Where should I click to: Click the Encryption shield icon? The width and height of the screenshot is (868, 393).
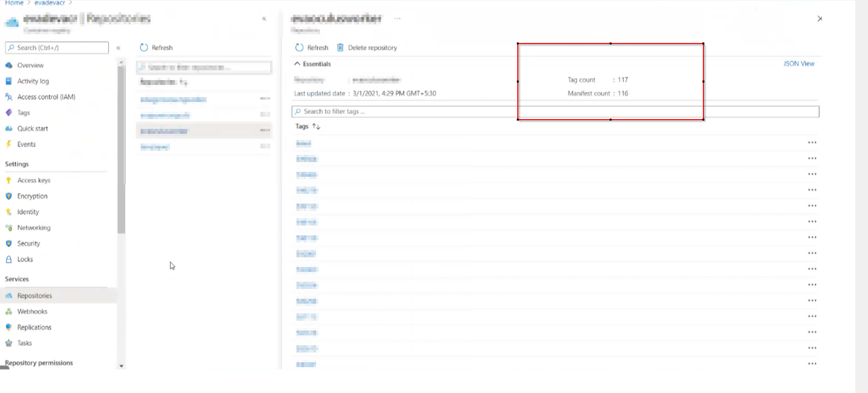[9, 196]
